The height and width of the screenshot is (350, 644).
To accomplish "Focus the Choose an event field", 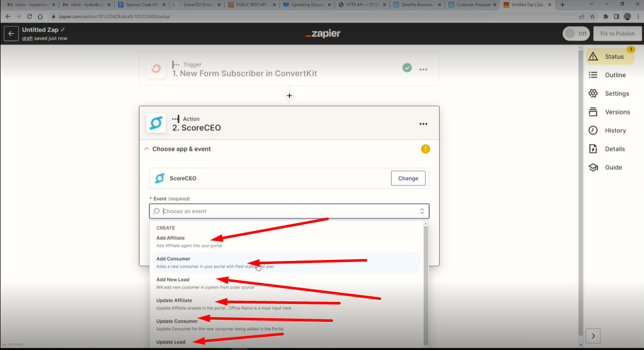I will pyautogui.click(x=289, y=211).
